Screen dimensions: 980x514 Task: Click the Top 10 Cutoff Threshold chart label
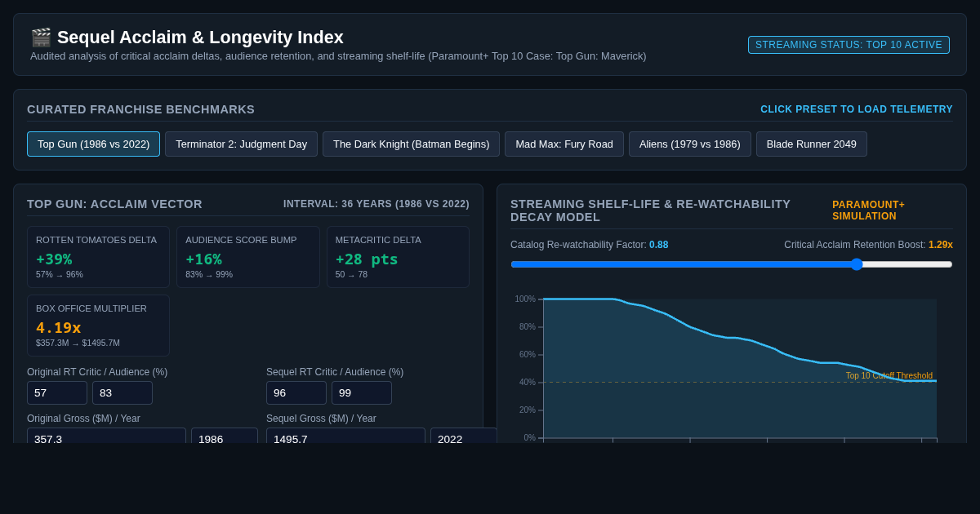[889, 376]
